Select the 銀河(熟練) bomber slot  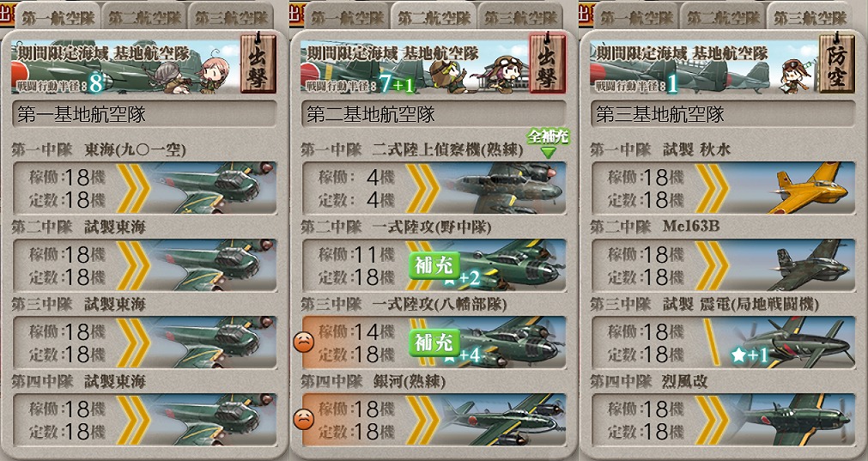click(434, 420)
